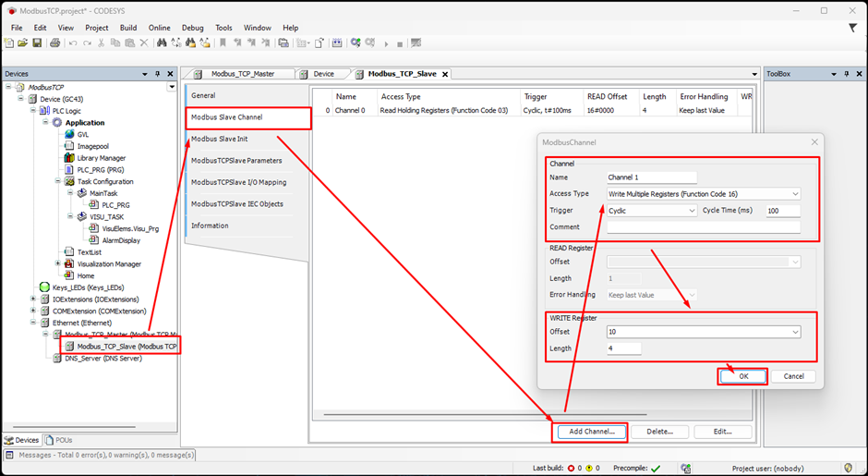Close the ModbusChannel dialog with X
This screenshot has width=868, height=476.
[x=814, y=142]
